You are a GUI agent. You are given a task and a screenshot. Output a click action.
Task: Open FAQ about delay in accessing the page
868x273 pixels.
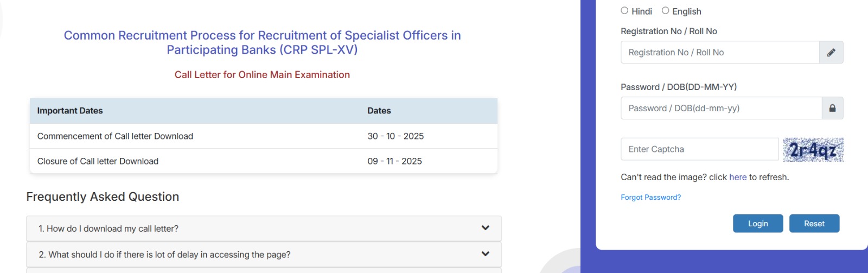tap(164, 255)
